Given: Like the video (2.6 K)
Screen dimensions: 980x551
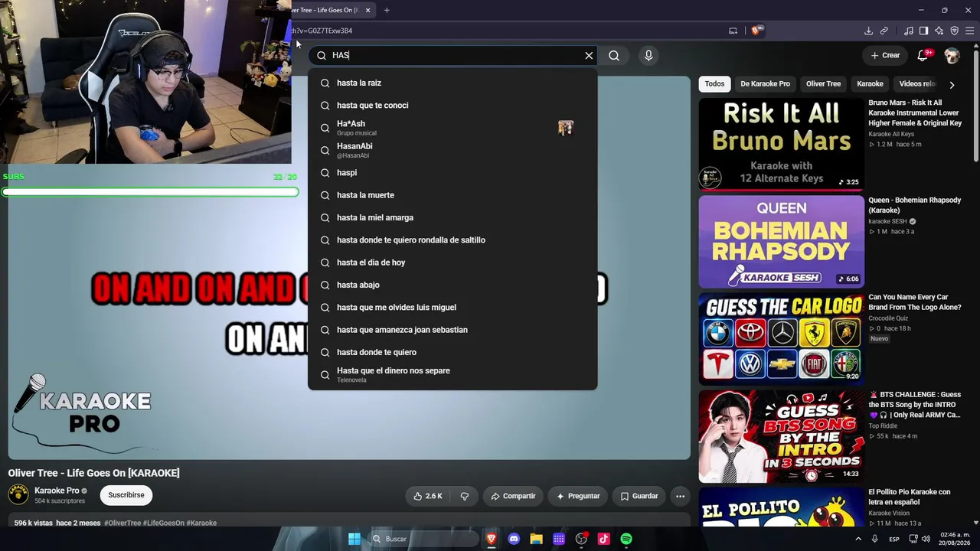Looking at the screenshot, I should 428,496.
